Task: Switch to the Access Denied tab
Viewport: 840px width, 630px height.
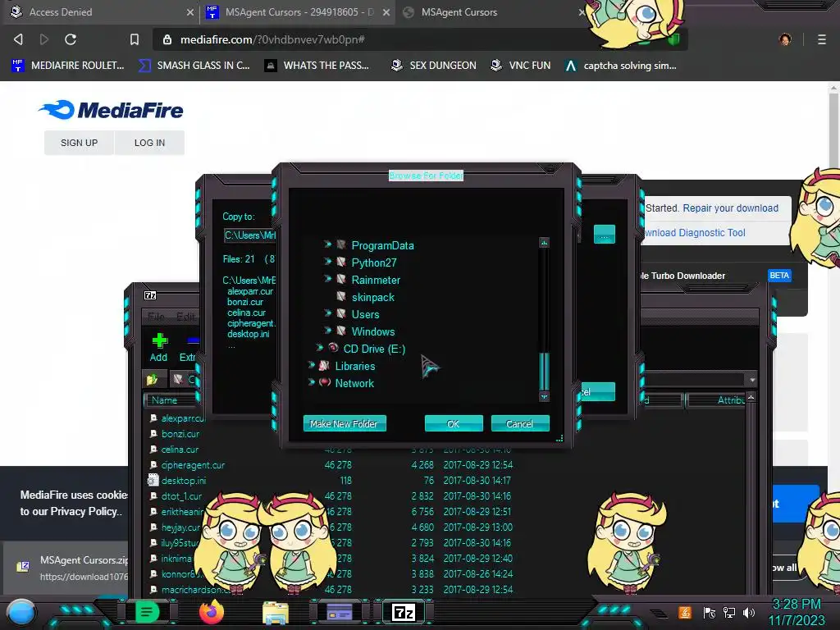Action: point(100,11)
